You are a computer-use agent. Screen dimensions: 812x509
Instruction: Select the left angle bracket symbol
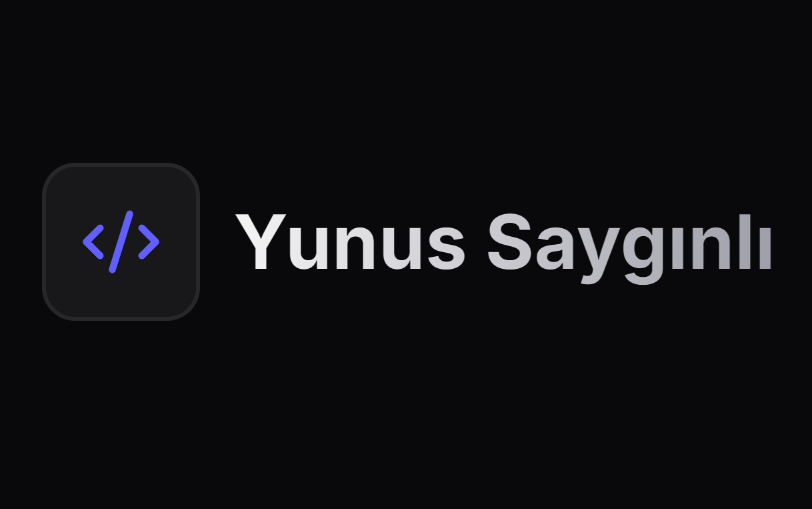point(93,241)
